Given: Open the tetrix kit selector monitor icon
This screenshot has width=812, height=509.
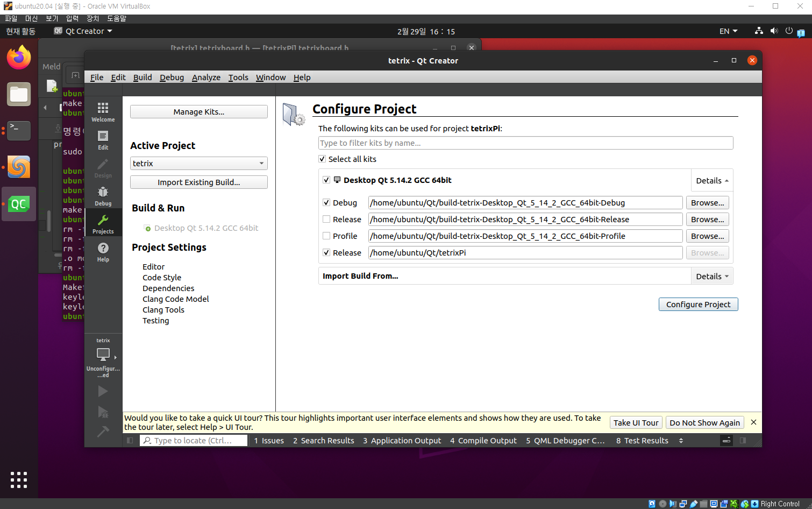Looking at the screenshot, I should pos(103,354).
